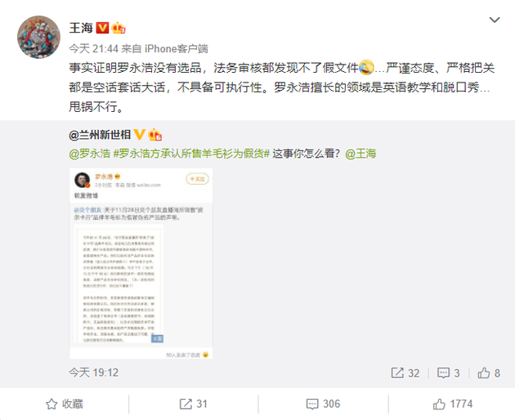Screen dimensions: 515x420
Task: Expand the post options chevron at top right
Action: [495, 20]
